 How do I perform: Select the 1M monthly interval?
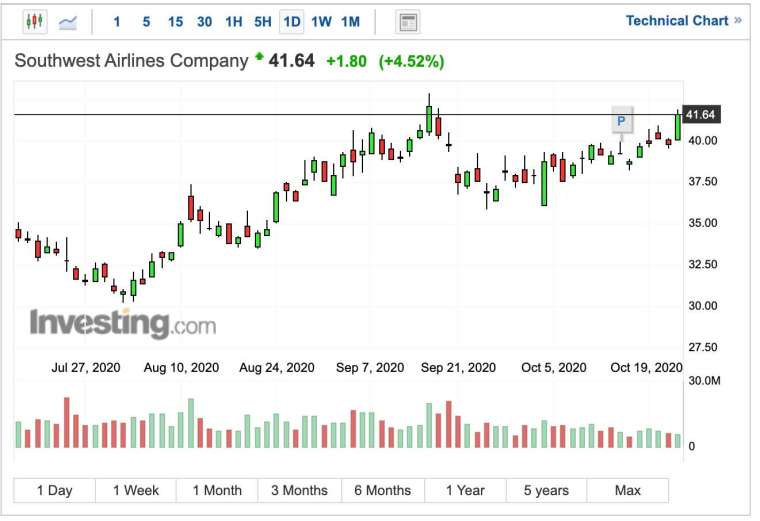click(350, 22)
